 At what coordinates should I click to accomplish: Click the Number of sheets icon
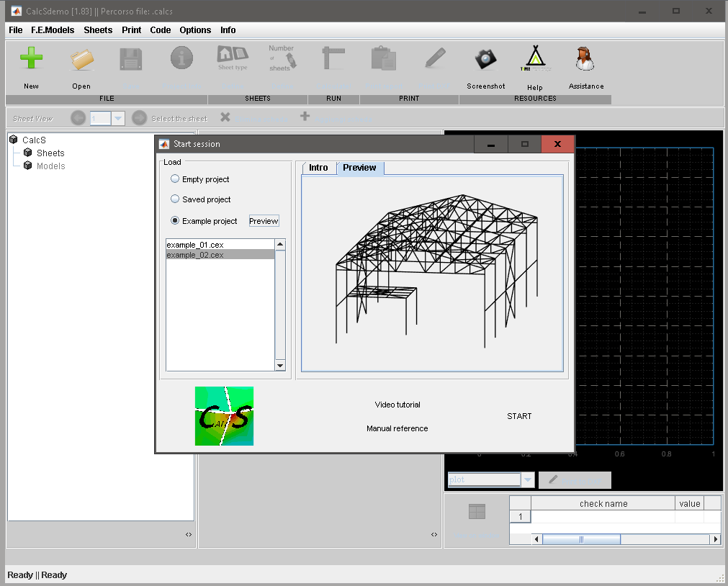(x=282, y=58)
